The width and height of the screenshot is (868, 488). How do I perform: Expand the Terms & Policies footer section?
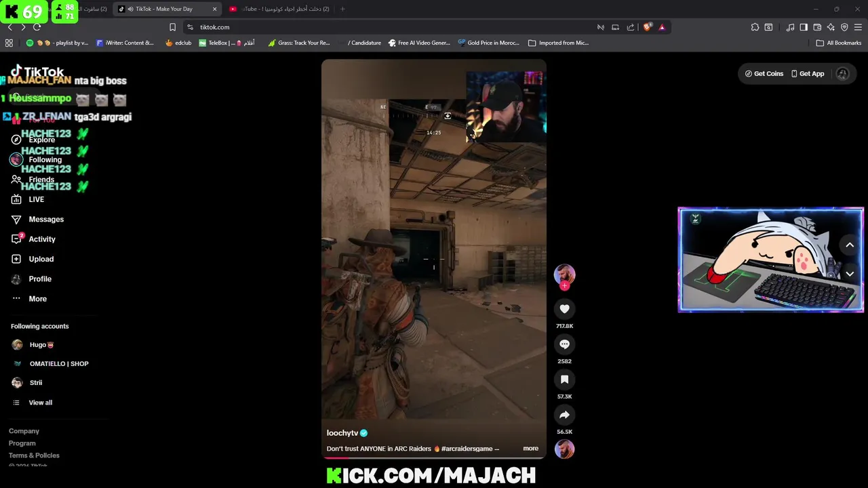34,455
